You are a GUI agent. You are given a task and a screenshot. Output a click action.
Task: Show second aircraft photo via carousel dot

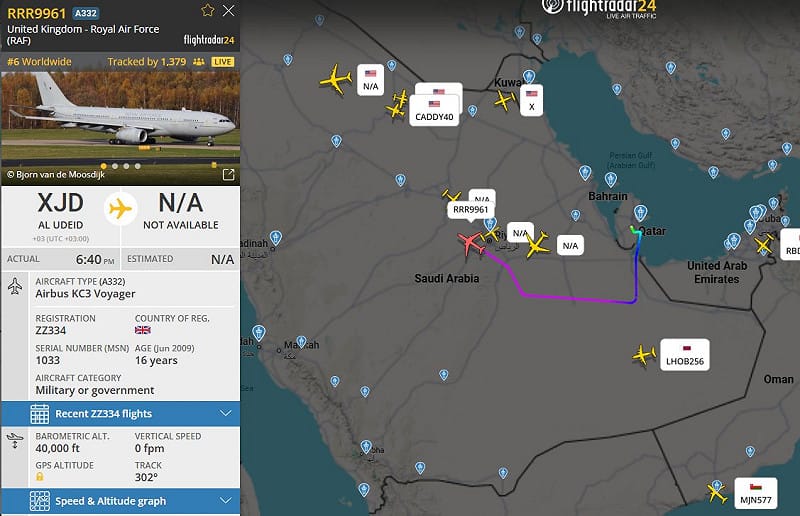(115, 166)
